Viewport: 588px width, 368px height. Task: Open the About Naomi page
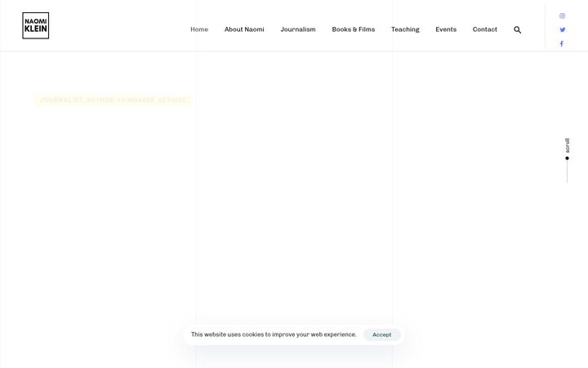coord(244,29)
